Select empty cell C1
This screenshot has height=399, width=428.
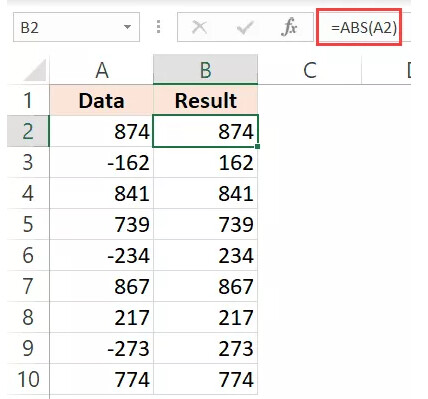(x=309, y=100)
